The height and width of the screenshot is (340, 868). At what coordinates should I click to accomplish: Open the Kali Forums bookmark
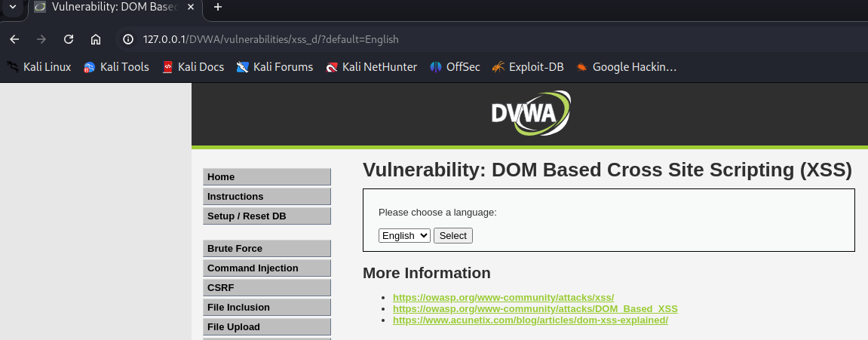pyautogui.click(x=275, y=67)
